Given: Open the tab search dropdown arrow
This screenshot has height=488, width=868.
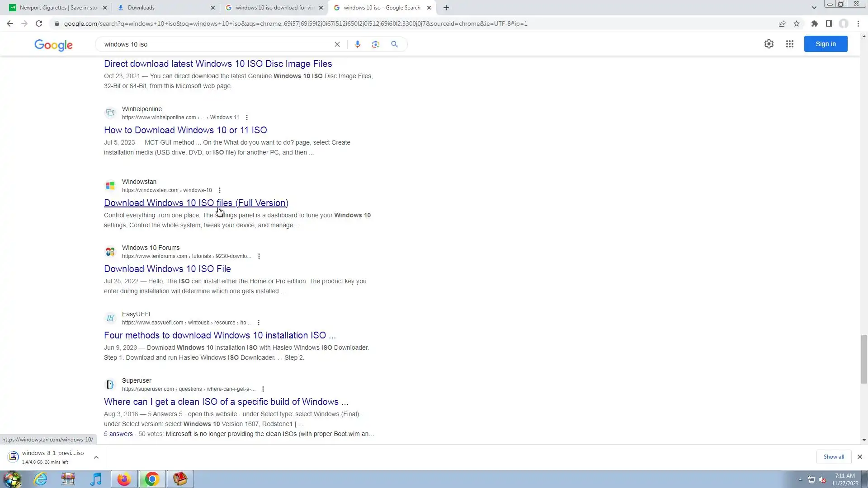Looking at the screenshot, I should (x=814, y=8).
